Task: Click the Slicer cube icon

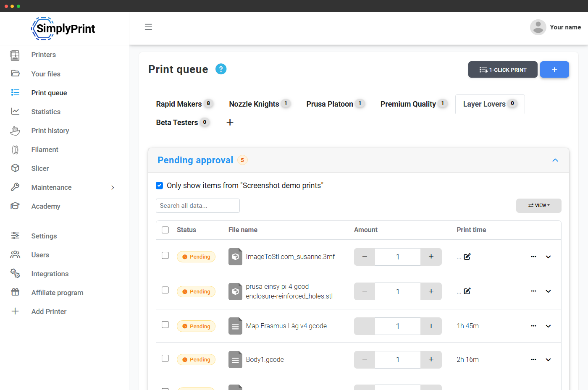Action: [x=15, y=168]
